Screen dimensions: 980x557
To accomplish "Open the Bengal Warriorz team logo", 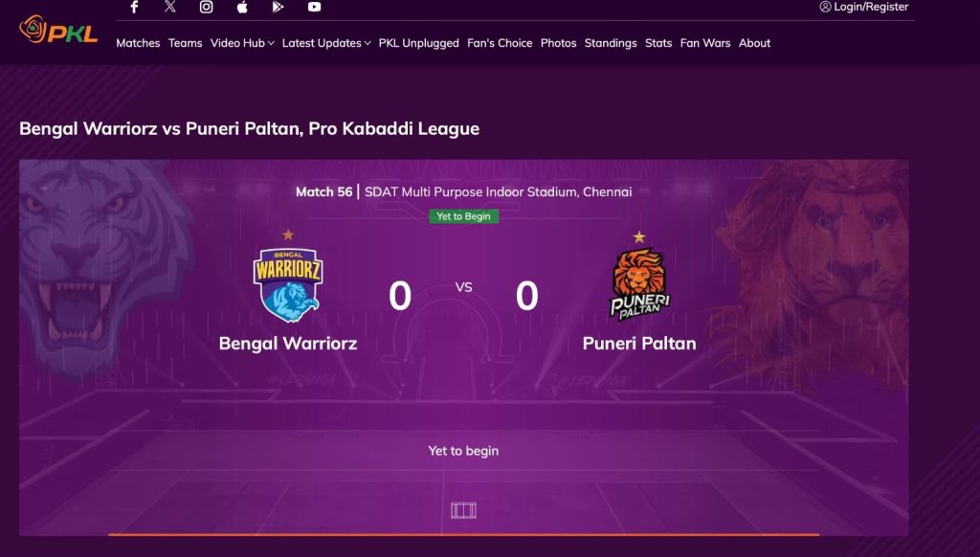I will click(287, 284).
